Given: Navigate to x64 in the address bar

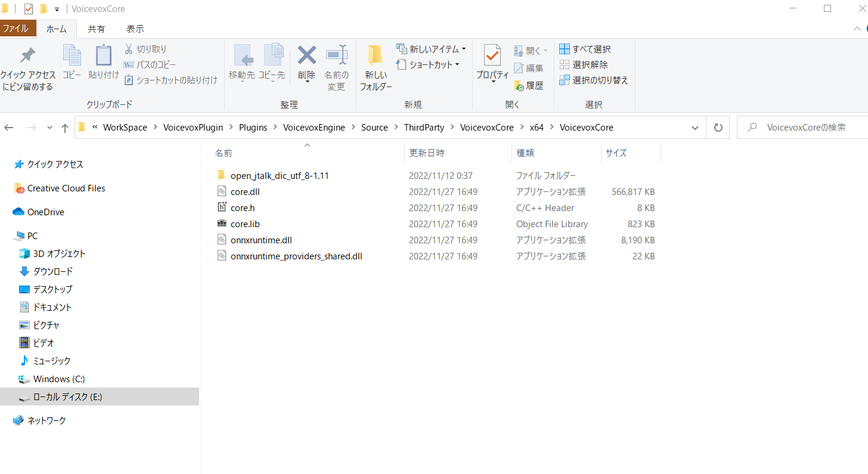Looking at the screenshot, I should [537, 128].
